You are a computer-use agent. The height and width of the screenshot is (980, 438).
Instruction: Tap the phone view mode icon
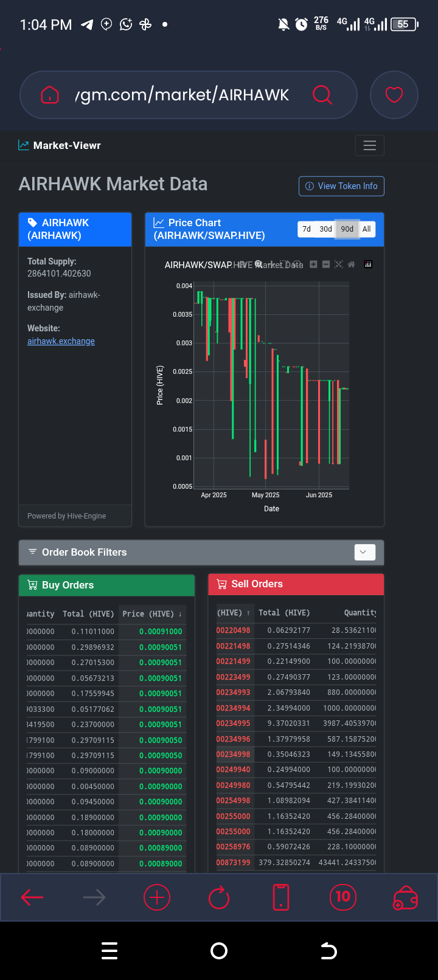[281, 897]
